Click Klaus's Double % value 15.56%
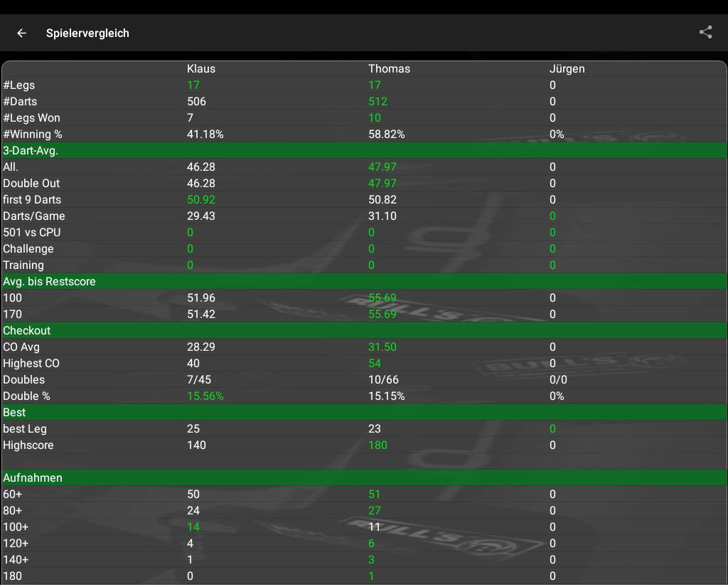 click(205, 396)
